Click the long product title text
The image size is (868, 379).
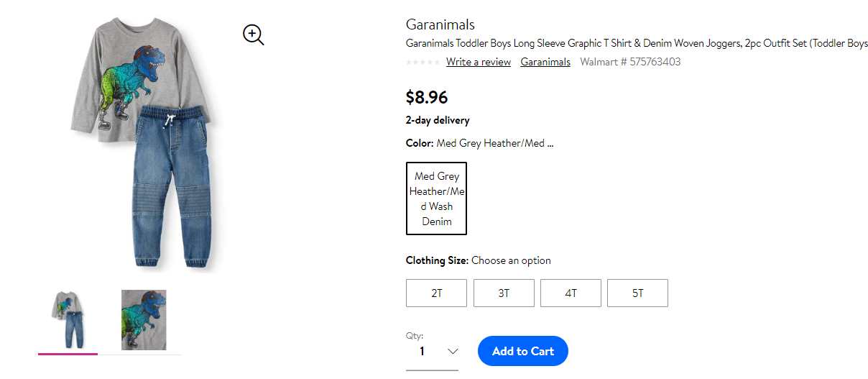coord(637,43)
